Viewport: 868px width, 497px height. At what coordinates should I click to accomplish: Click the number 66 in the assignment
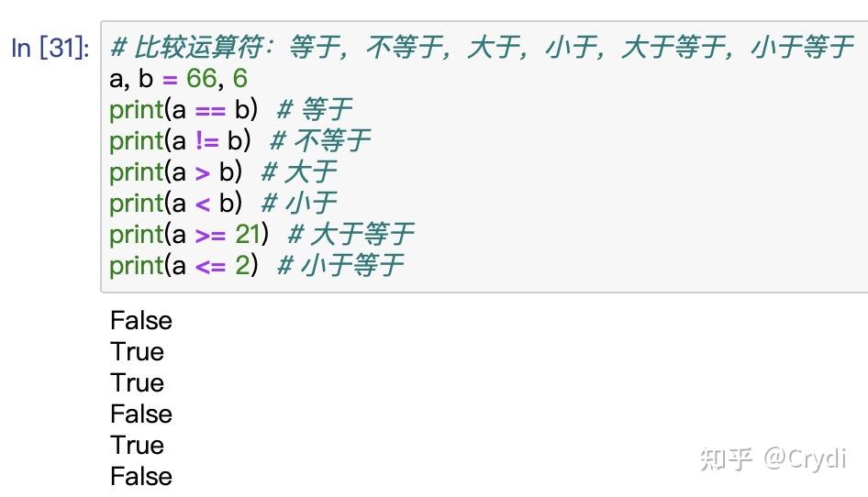point(202,78)
